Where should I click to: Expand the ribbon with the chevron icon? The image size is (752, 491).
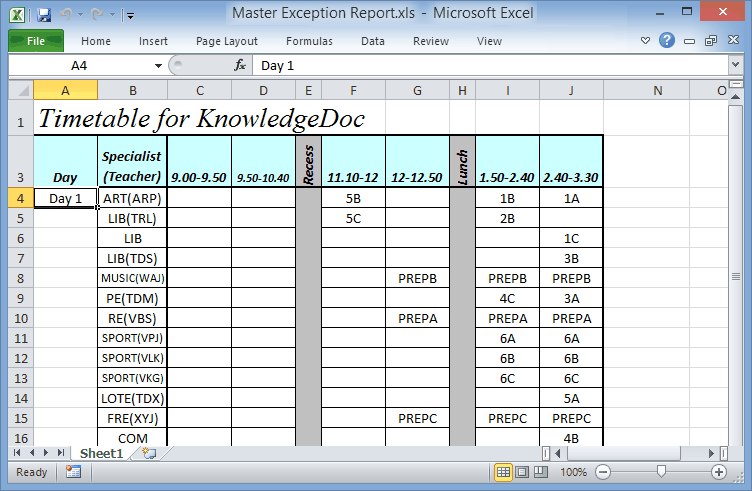click(x=646, y=41)
